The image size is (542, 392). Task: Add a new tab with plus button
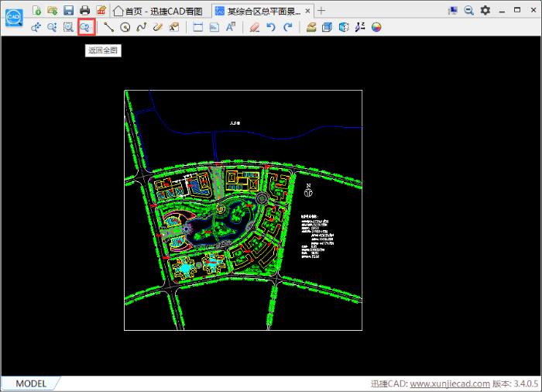point(322,11)
